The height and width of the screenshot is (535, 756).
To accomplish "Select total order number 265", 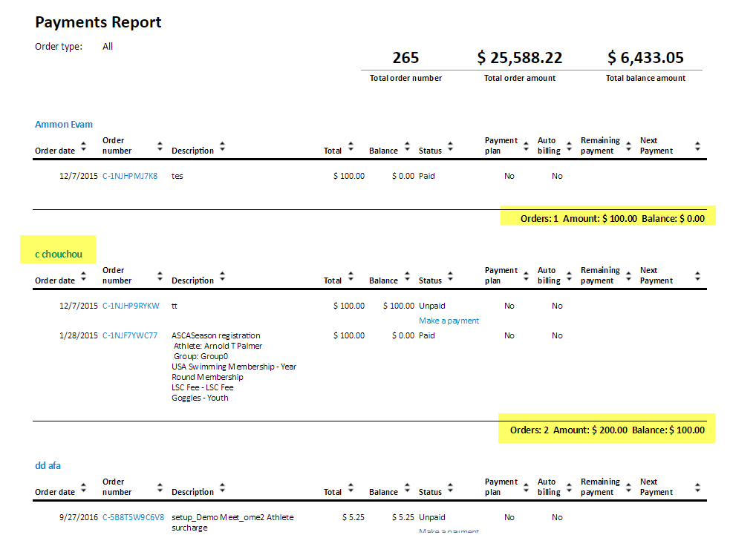I will [x=405, y=58].
